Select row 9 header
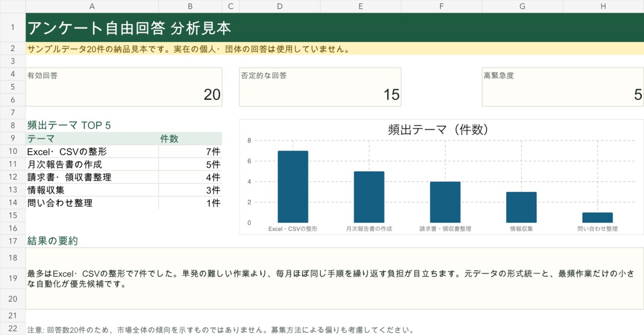The height and width of the screenshot is (335, 644). point(13,138)
